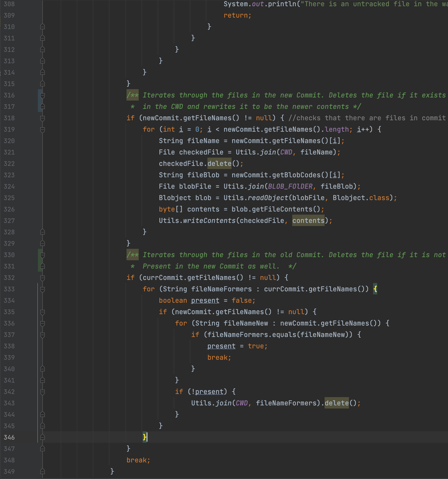Image resolution: width=448 pixels, height=479 pixels.
Task: Collapse the if (!present) block at line 342
Action: click(x=43, y=392)
